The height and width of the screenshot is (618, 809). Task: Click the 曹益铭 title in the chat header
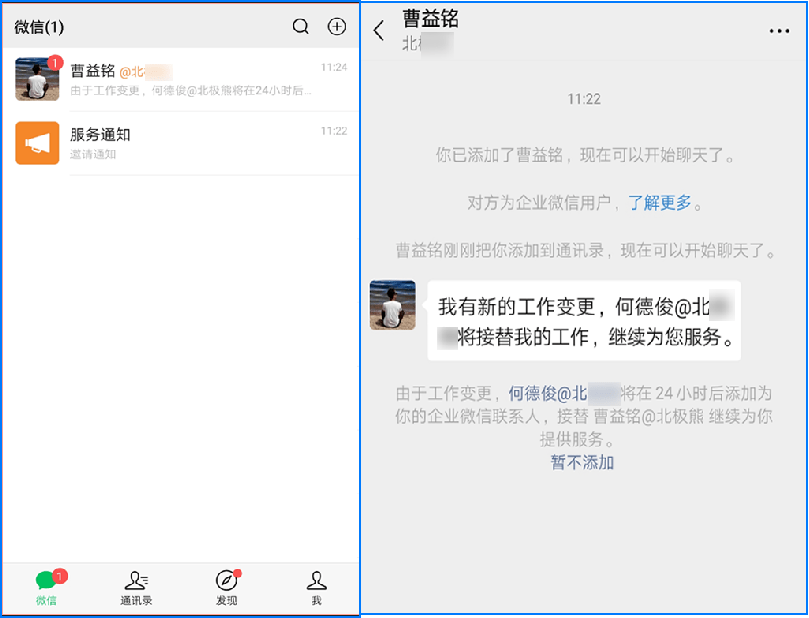pyautogui.click(x=430, y=18)
